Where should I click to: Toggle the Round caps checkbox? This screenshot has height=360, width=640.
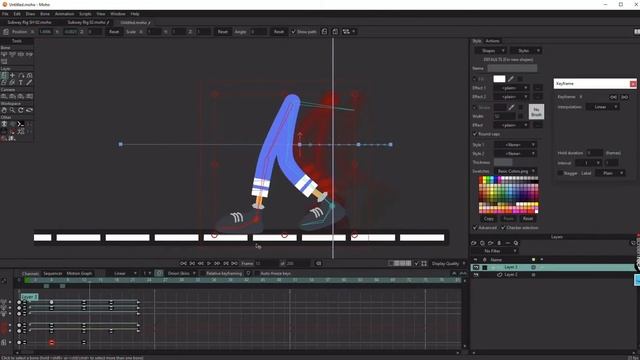pos(475,134)
